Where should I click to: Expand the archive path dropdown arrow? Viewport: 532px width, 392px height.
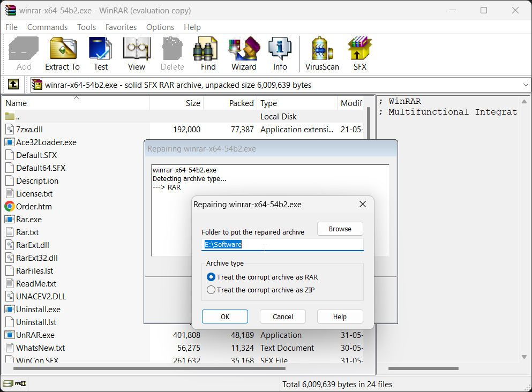(x=526, y=85)
